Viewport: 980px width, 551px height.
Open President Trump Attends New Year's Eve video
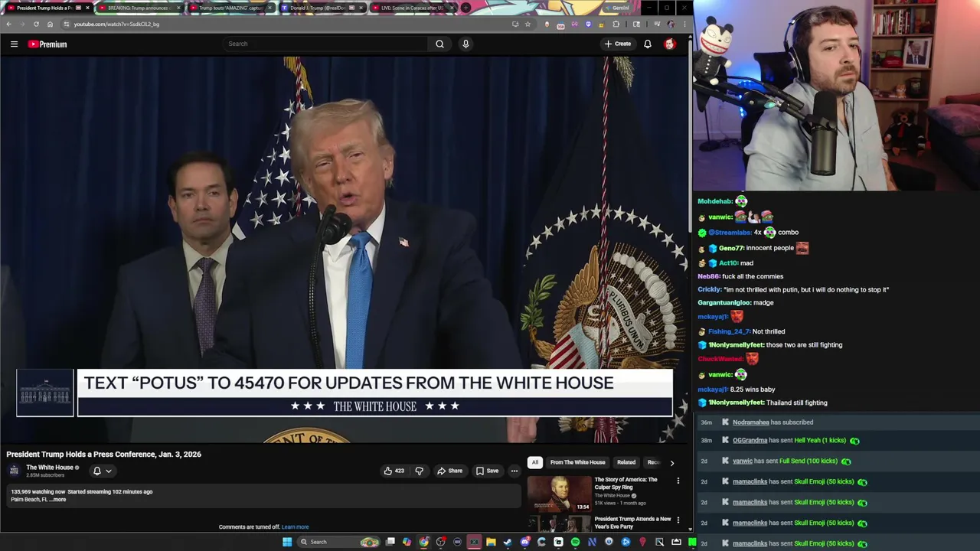point(632,523)
